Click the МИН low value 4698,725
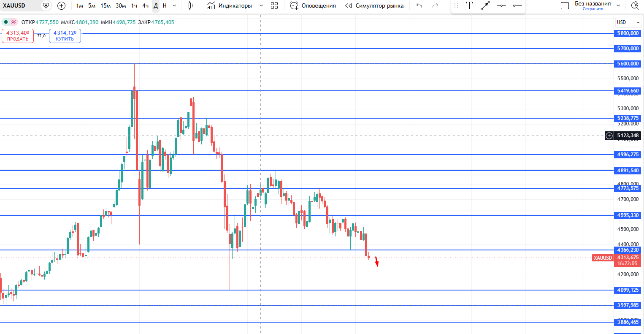 pyautogui.click(x=124, y=22)
